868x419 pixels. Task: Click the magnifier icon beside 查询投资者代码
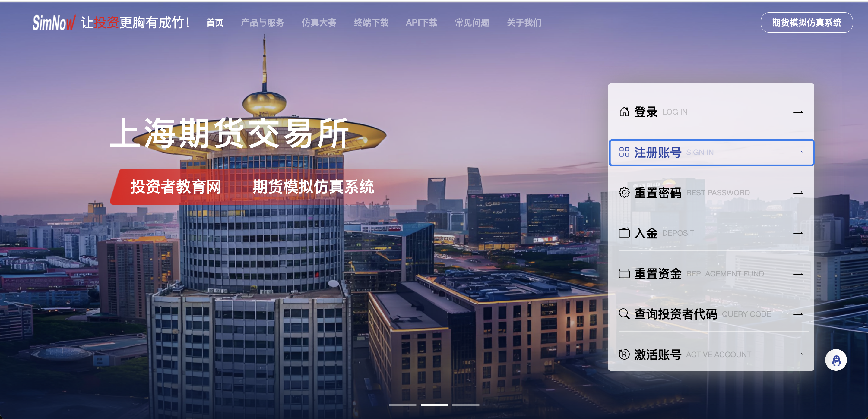pos(624,314)
